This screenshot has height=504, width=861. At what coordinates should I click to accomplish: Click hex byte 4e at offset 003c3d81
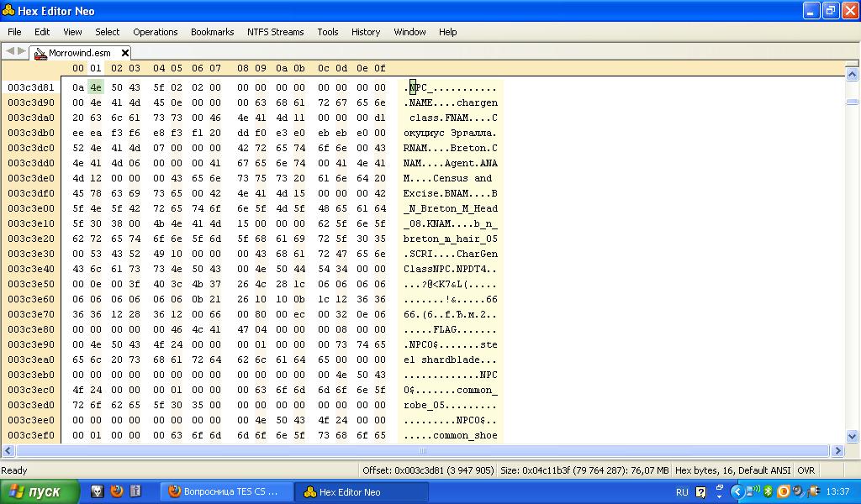[95, 87]
